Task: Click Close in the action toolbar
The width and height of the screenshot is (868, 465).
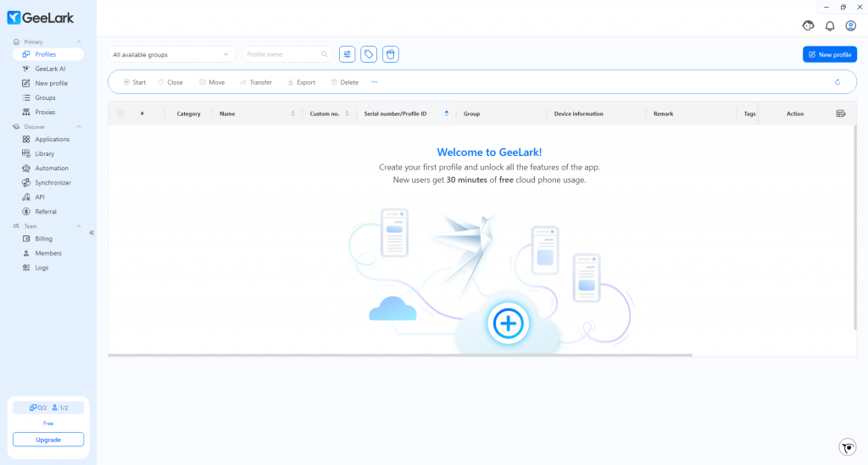Action: 170,82
